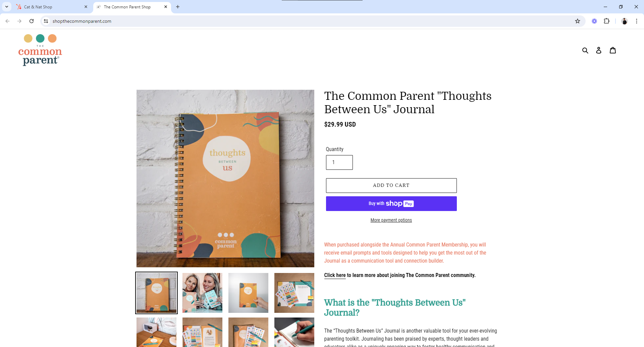This screenshot has width=644, height=347.
Task: Open the browser extensions puzzle icon
Action: point(606,21)
